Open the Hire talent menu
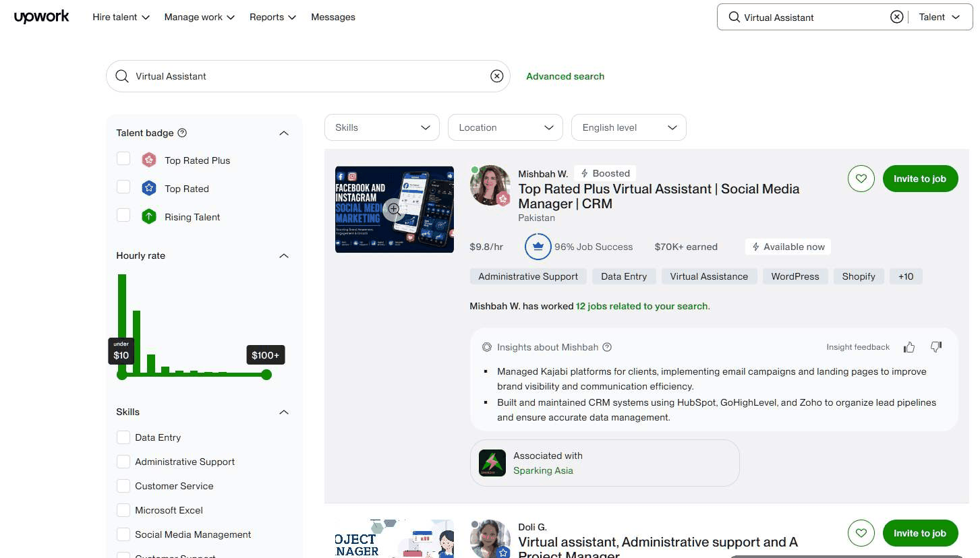The height and width of the screenshot is (558, 980). click(x=121, y=17)
